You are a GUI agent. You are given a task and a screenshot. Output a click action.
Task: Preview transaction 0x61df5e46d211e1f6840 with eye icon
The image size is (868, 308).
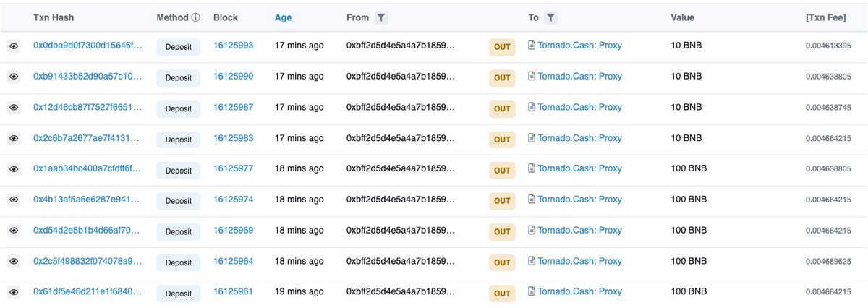(13, 292)
